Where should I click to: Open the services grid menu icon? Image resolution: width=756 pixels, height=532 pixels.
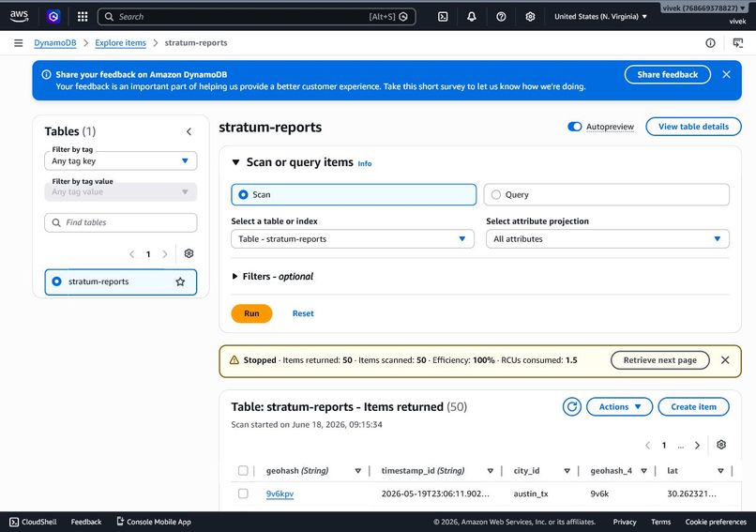click(83, 16)
